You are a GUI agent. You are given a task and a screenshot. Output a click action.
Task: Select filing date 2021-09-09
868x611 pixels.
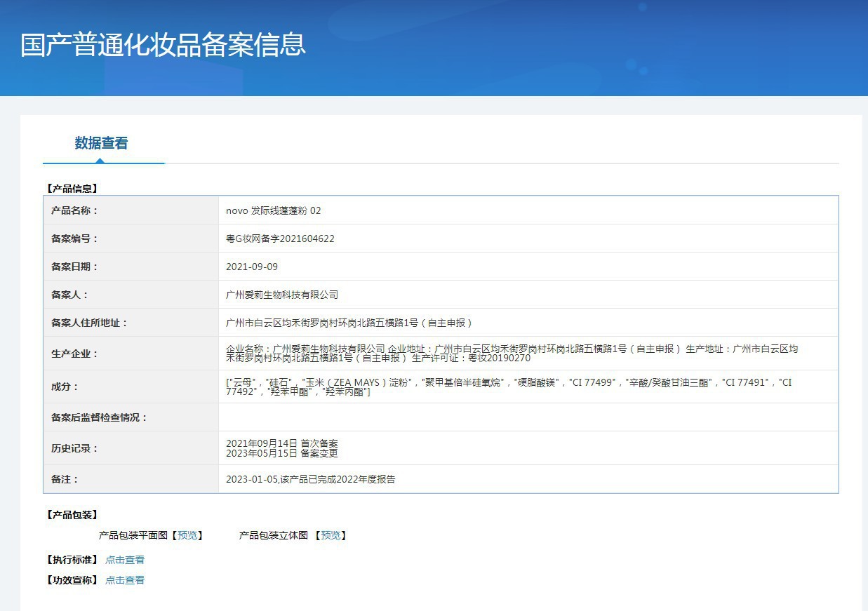tap(252, 267)
